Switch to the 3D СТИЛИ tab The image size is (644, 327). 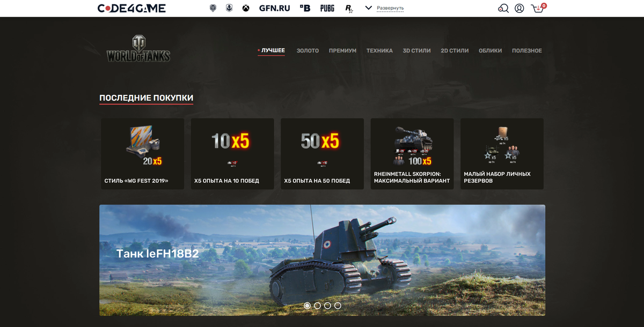click(417, 50)
